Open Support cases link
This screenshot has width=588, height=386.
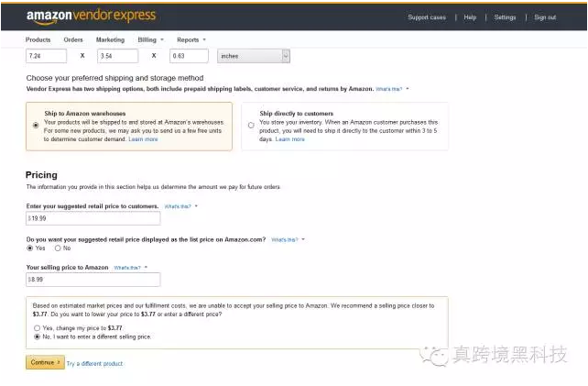(x=427, y=17)
